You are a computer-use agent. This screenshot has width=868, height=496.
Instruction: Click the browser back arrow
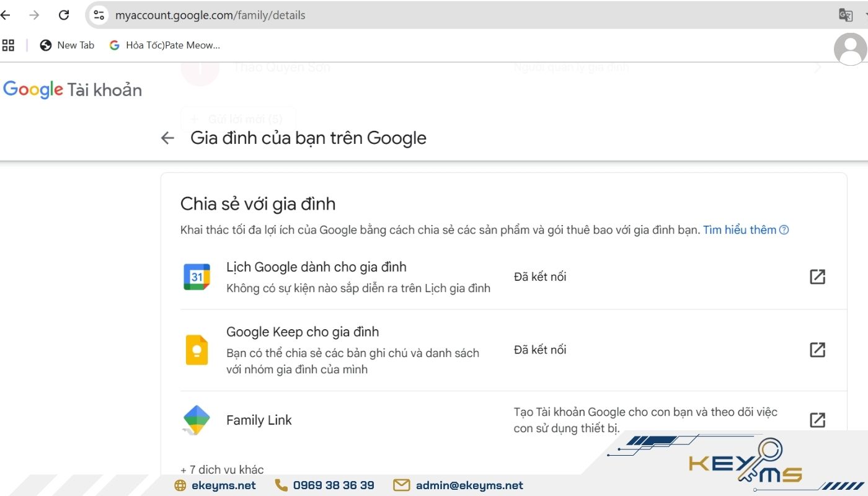tap(6, 15)
